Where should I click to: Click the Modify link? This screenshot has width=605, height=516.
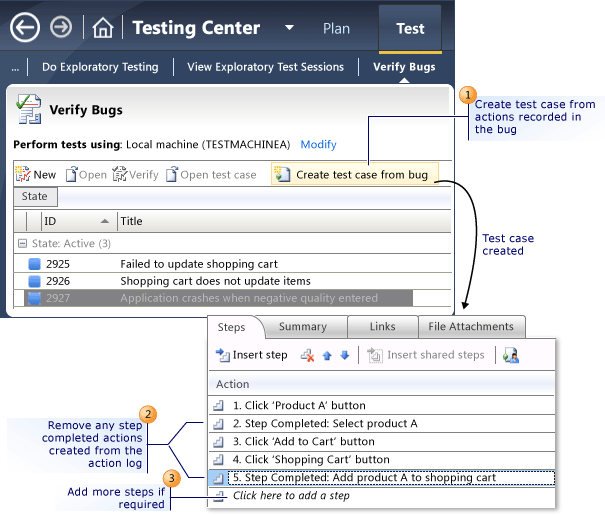[x=318, y=144]
